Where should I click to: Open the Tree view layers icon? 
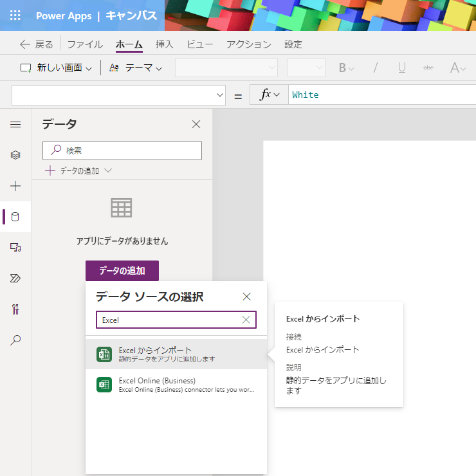point(15,155)
